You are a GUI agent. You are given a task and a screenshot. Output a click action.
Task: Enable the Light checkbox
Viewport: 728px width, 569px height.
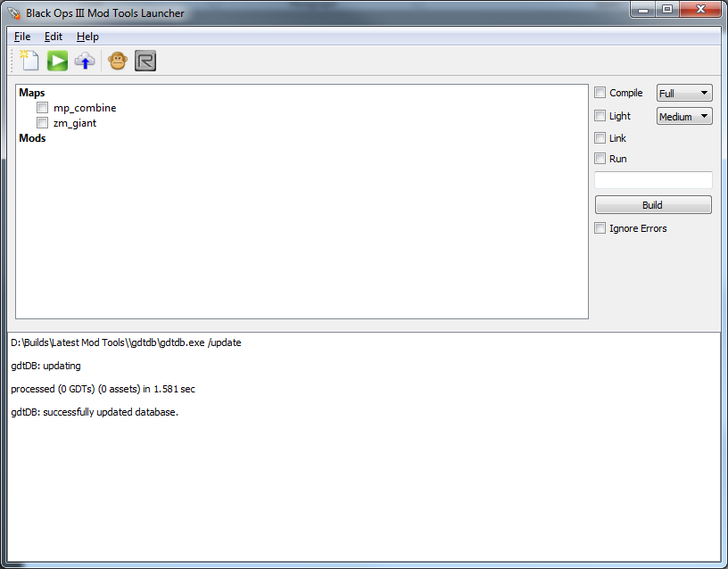(x=600, y=116)
